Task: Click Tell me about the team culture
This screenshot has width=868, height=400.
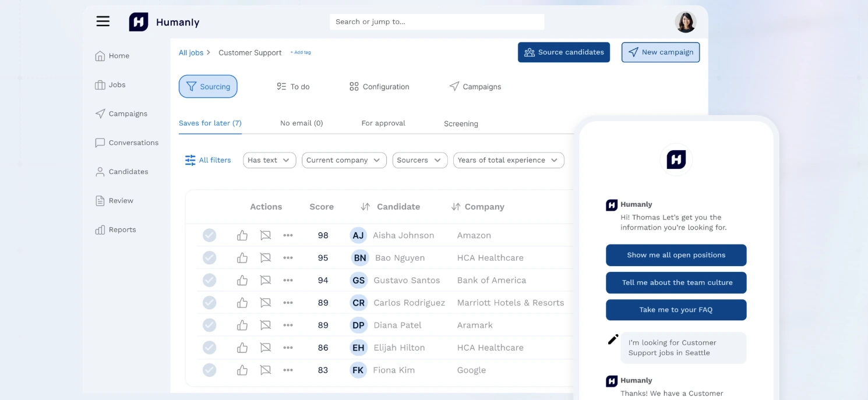Action: point(676,282)
